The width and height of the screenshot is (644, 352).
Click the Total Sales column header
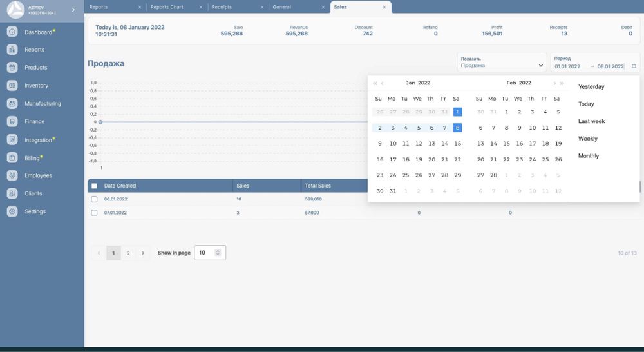click(318, 186)
